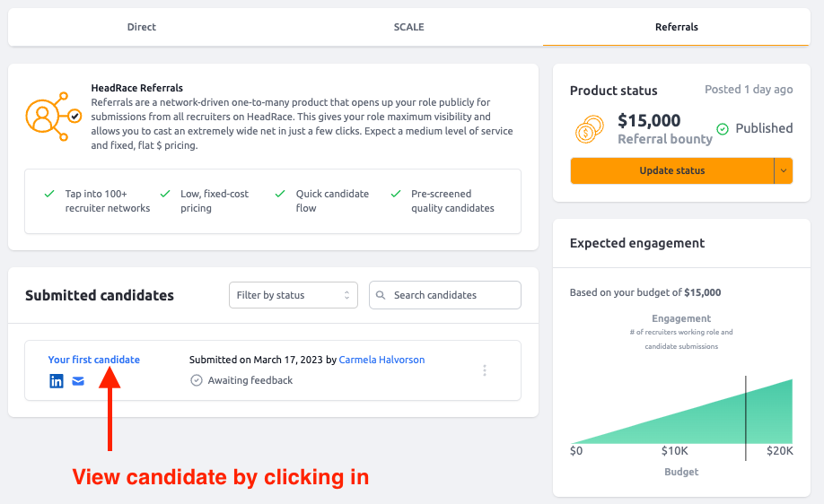This screenshot has width=824, height=504.
Task: Click the HeadRace Referrals network icon
Action: pos(54,116)
